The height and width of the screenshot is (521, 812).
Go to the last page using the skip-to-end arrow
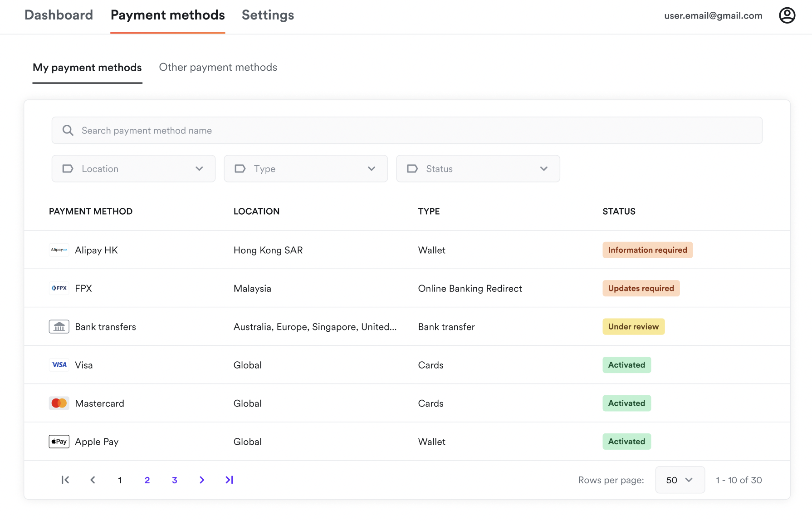[229, 480]
